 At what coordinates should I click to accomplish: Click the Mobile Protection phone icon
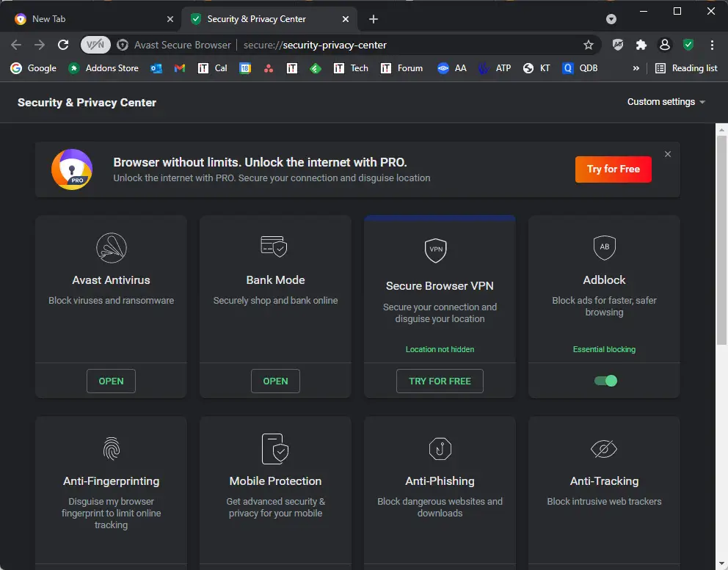[275, 449]
